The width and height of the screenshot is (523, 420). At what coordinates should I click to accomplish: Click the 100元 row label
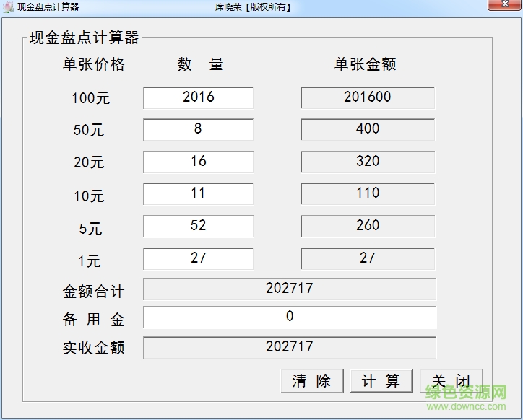tap(91, 98)
